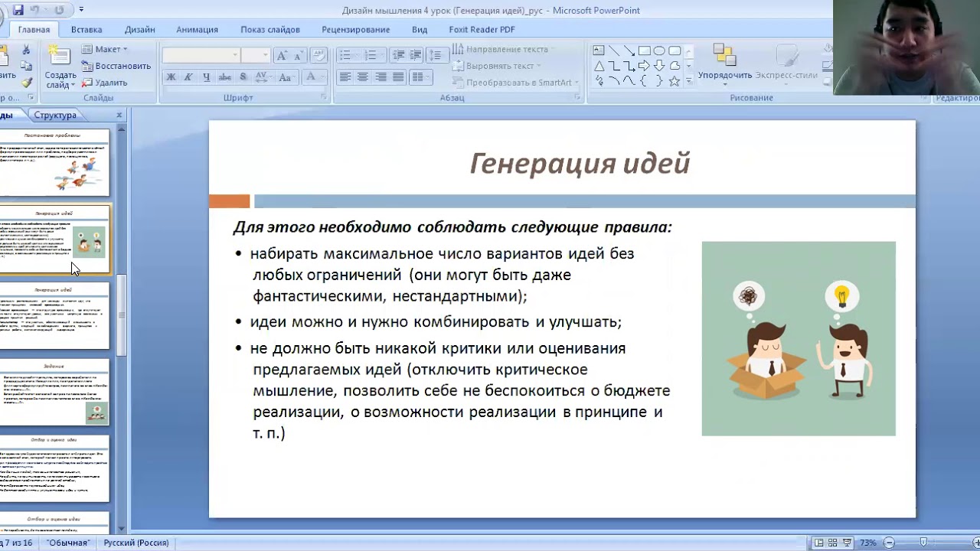Switch to the Вставка ribbon tab

click(87, 29)
